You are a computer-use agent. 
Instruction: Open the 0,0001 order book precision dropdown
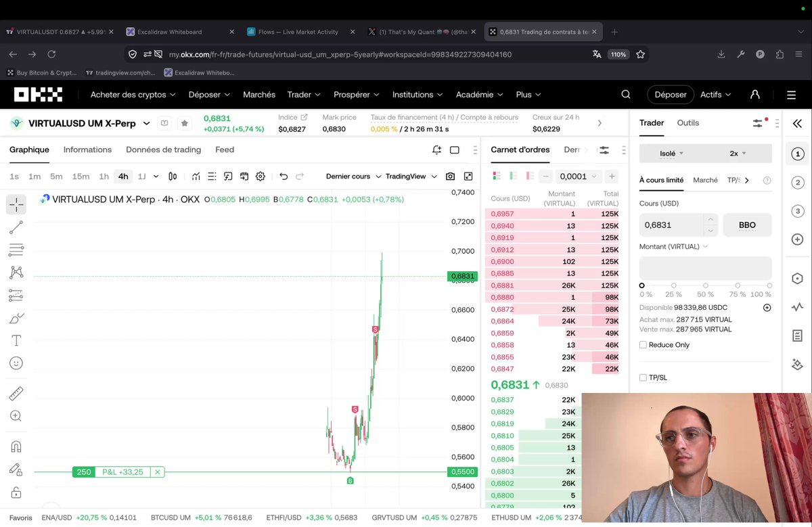578,177
